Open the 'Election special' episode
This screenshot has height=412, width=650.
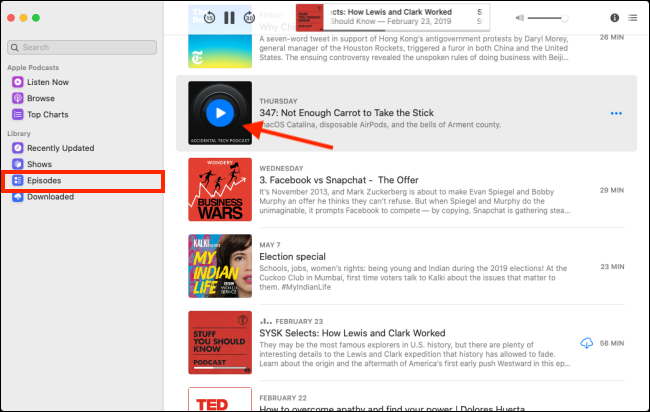293,257
